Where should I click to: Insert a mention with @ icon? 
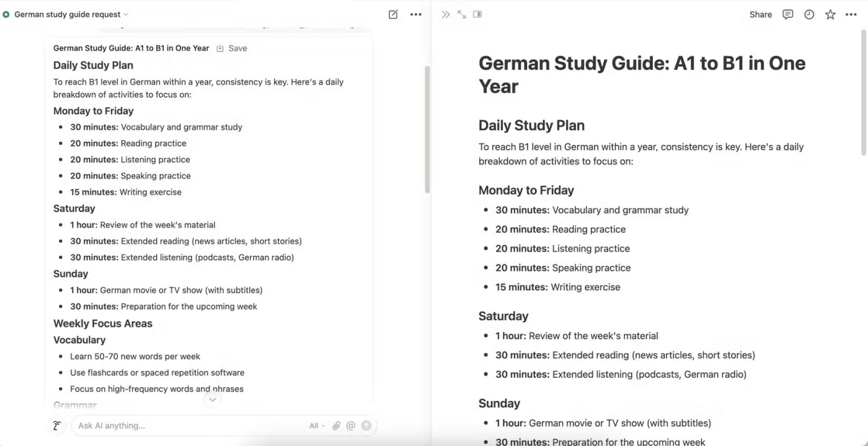[x=351, y=426]
